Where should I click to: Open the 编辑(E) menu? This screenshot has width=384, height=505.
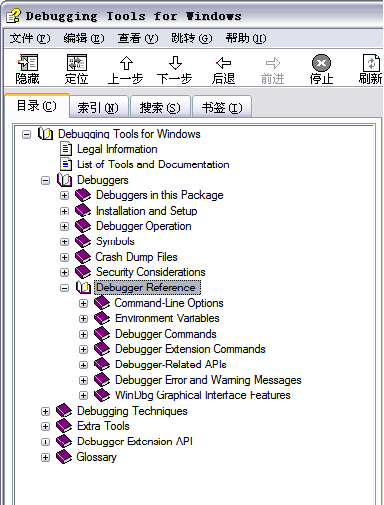click(84, 38)
